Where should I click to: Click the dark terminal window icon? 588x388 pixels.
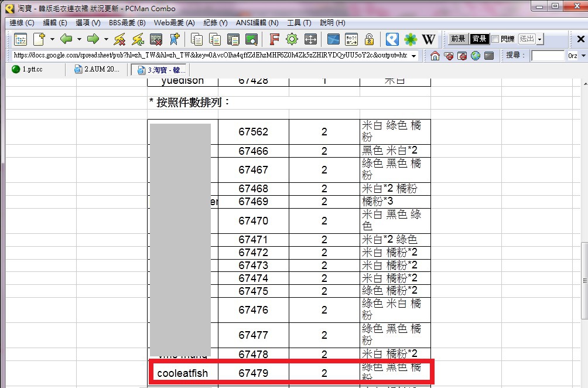tap(489, 56)
